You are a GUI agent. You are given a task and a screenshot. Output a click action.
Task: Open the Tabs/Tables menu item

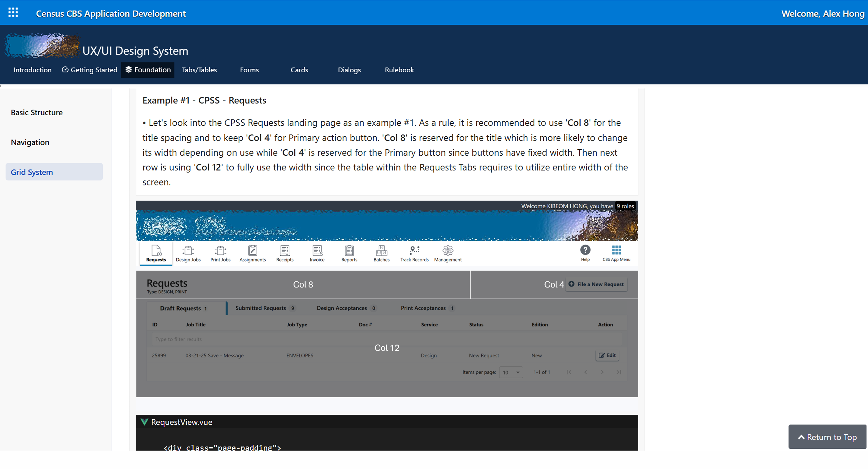pos(199,70)
